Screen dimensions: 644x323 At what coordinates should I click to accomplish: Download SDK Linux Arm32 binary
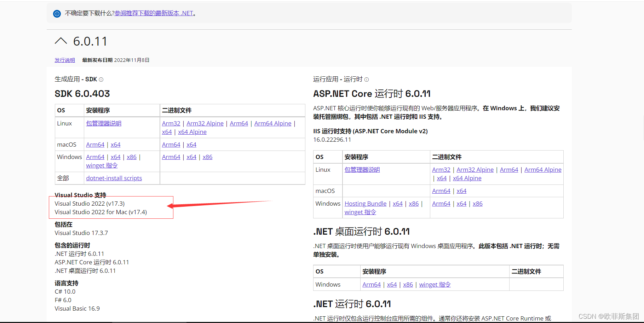point(171,123)
